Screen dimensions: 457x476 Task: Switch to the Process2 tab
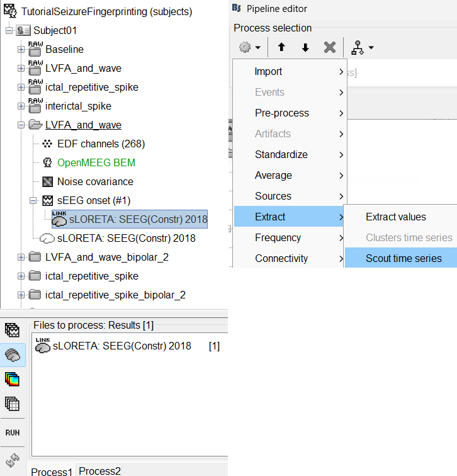[x=99, y=470]
